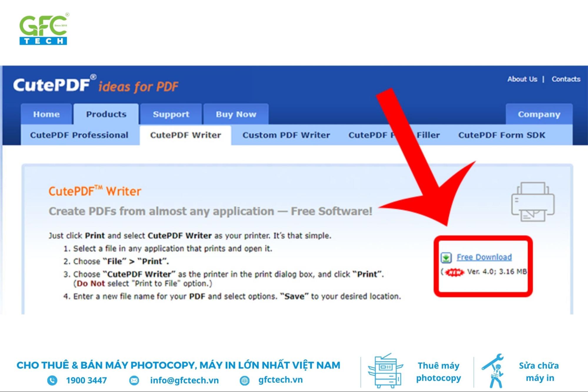Click the Home navigation item
Viewport: 588px width, 392px height.
point(46,114)
